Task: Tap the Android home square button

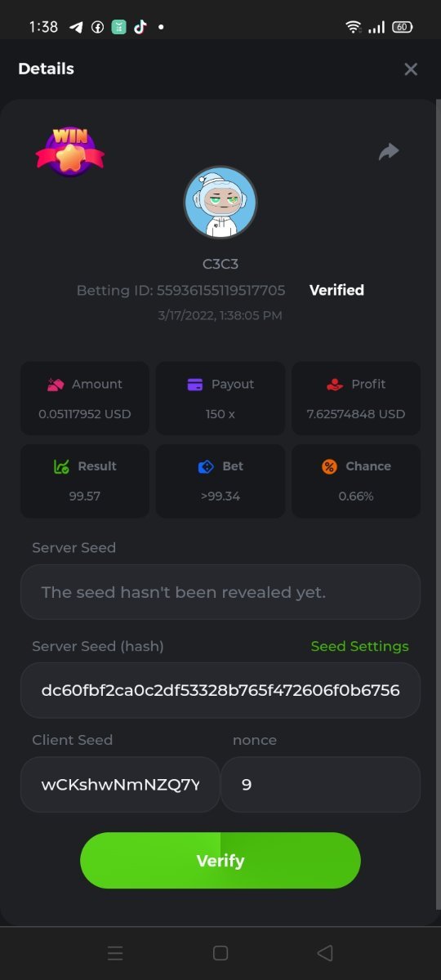Action: pyautogui.click(x=220, y=952)
